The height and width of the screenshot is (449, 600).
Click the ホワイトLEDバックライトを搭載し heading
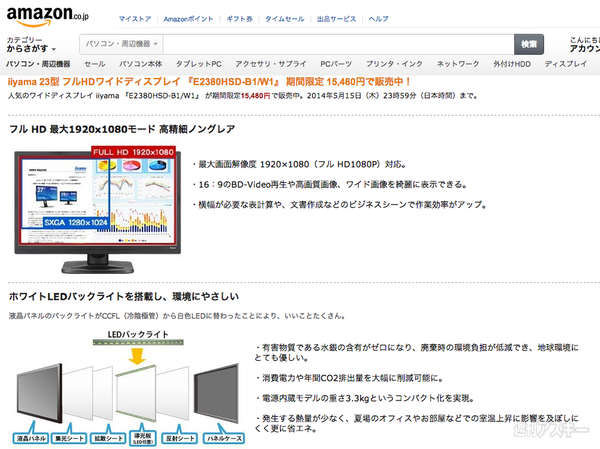pyautogui.click(x=124, y=297)
